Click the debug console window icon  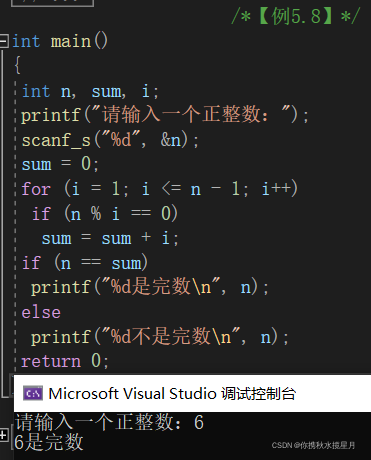(33, 393)
